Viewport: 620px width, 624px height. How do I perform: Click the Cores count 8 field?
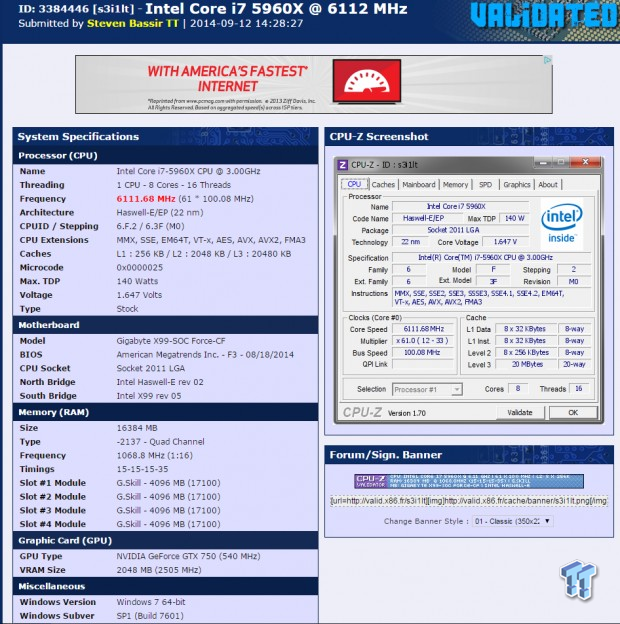click(518, 388)
